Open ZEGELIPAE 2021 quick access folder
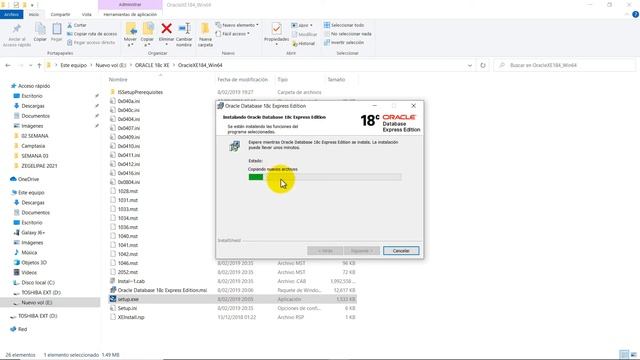640x360 pixels. (39, 166)
